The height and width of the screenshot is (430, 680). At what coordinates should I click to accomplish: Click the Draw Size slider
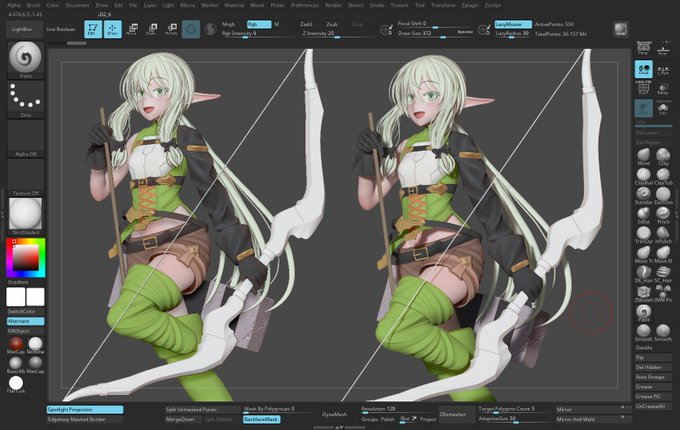[435, 33]
